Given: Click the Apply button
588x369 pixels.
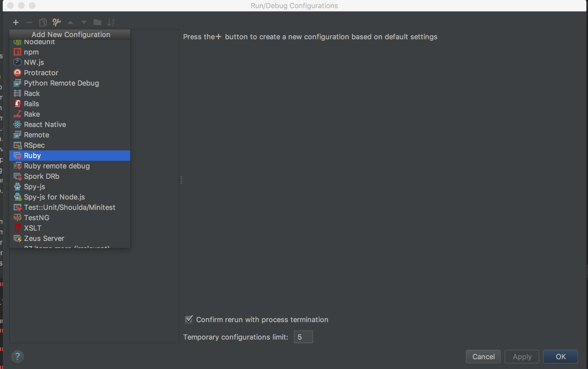Looking at the screenshot, I should [522, 356].
